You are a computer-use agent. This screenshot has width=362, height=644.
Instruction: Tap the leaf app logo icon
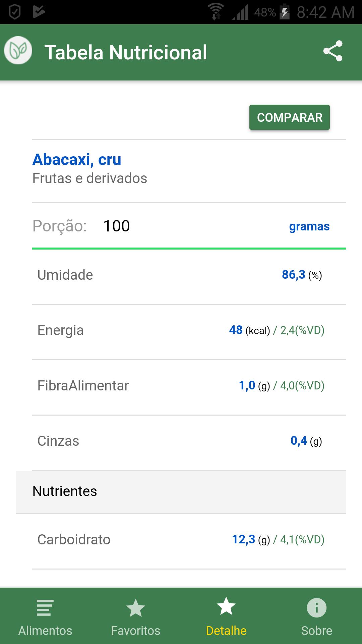(x=18, y=51)
